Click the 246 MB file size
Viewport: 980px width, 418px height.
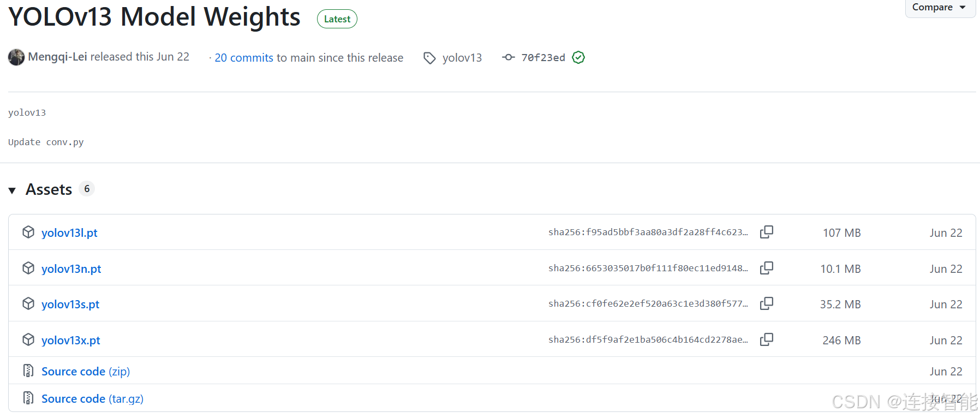click(842, 341)
